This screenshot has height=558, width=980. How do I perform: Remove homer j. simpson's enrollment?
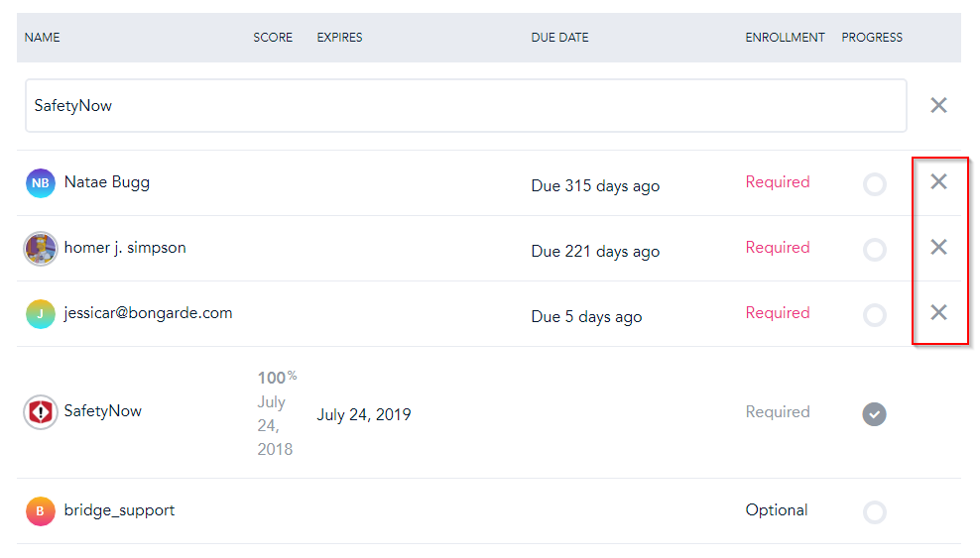pos(938,247)
